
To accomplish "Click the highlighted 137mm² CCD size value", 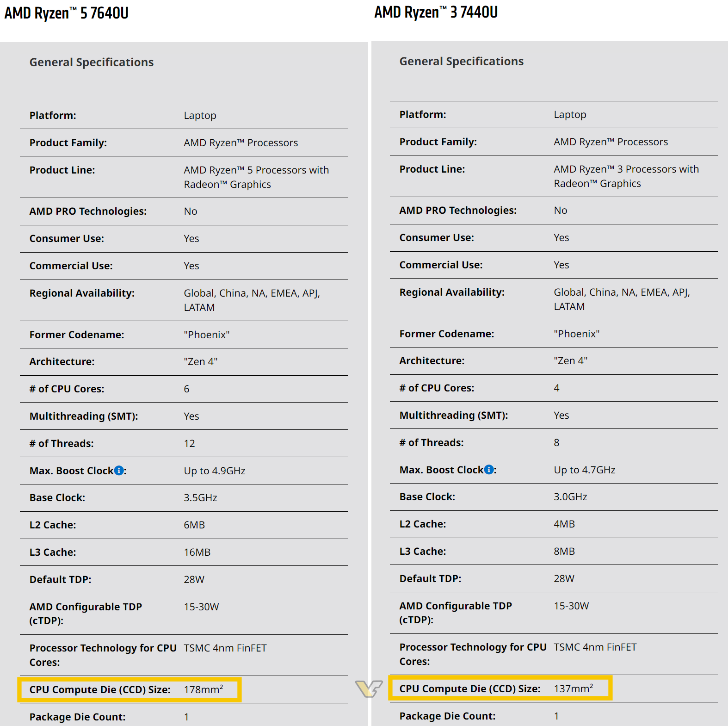I will tap(574, 689).
